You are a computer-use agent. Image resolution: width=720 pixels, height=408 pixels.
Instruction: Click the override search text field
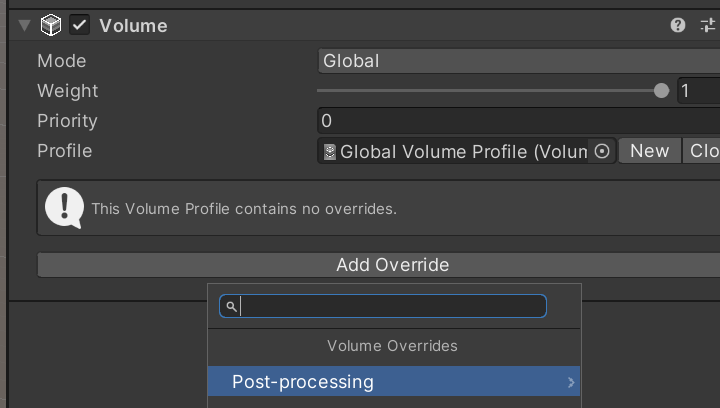[x=383, y=306]
